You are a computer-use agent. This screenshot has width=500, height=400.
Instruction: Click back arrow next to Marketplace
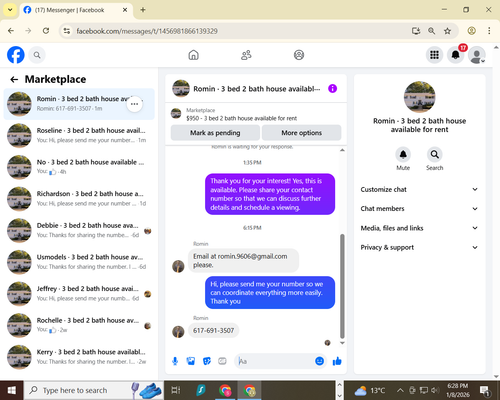[14, 79]
